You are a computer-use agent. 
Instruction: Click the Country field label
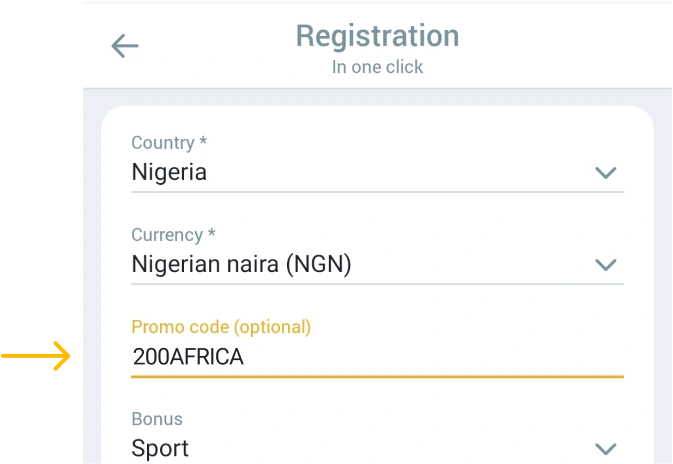pos(163,143)
